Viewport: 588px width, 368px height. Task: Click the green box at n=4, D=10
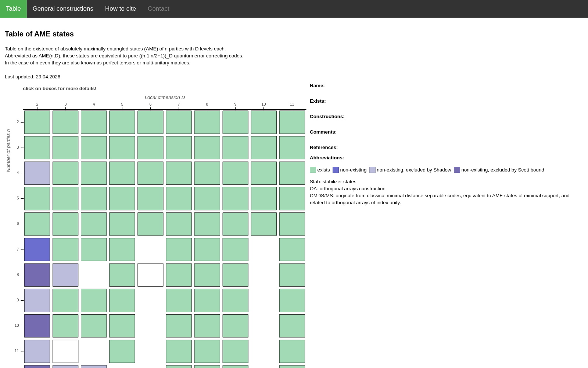tap(264, 173)
